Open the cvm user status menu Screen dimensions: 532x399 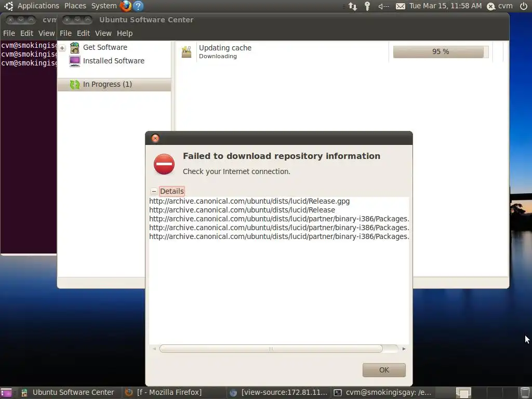pos(500,6)
